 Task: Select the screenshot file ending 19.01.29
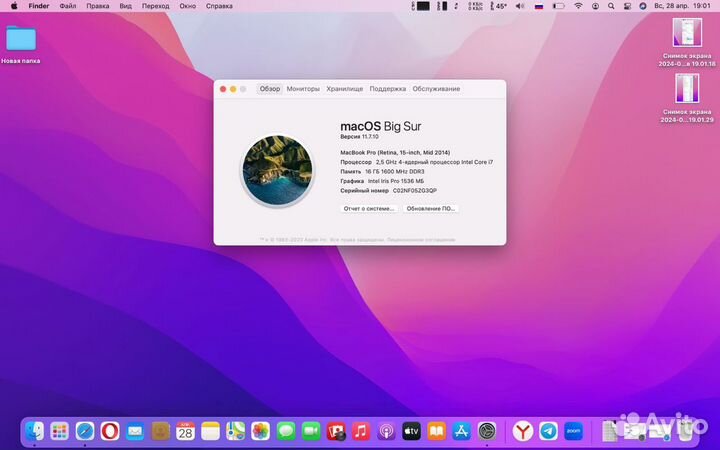687,98
